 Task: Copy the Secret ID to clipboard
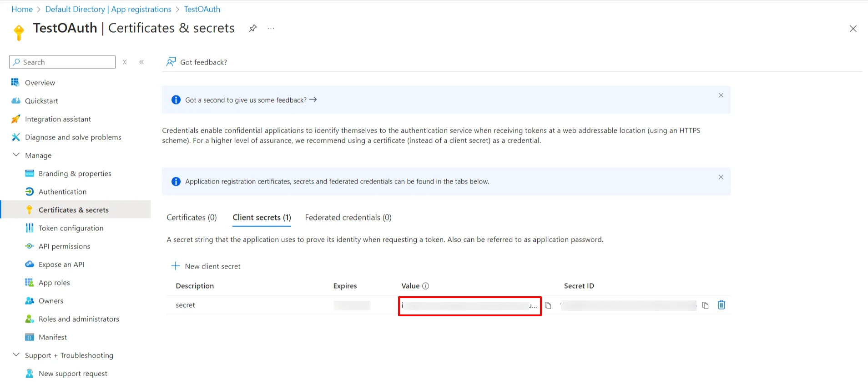705,305
